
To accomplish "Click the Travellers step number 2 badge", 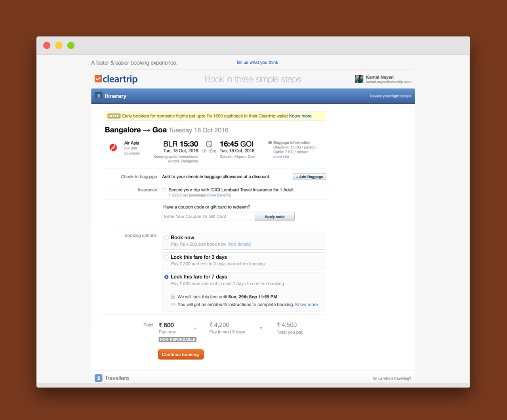I will (99, 378).
